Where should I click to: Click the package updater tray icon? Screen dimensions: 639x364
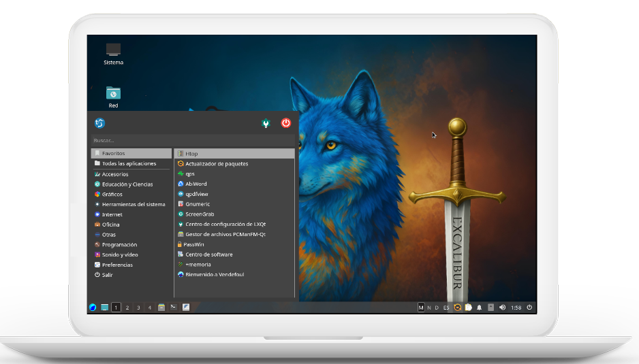[458, 308]
